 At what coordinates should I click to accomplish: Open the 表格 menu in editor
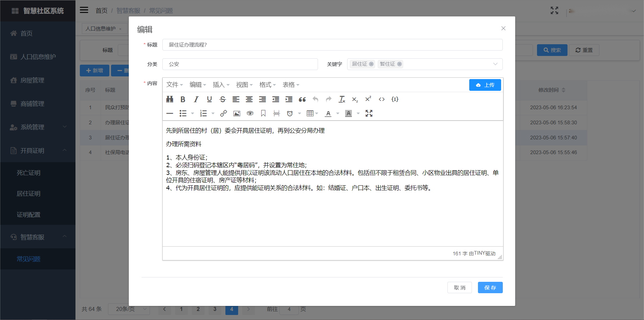[291, 85]
